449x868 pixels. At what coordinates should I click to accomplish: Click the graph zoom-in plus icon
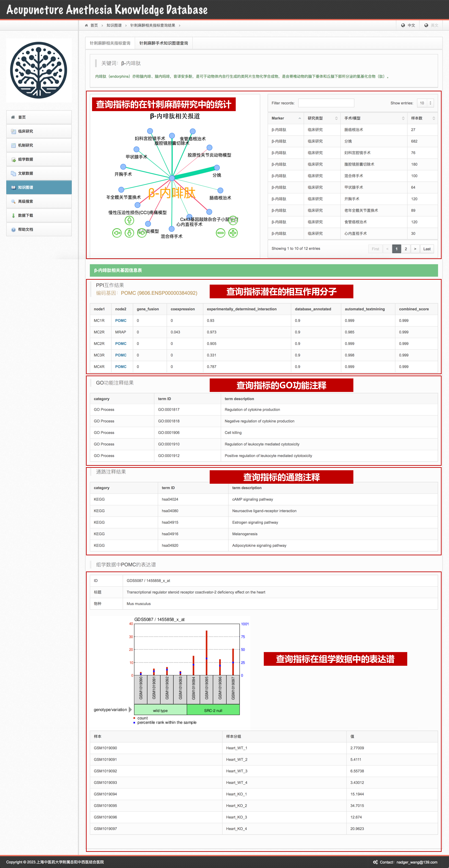coord(233,233)
